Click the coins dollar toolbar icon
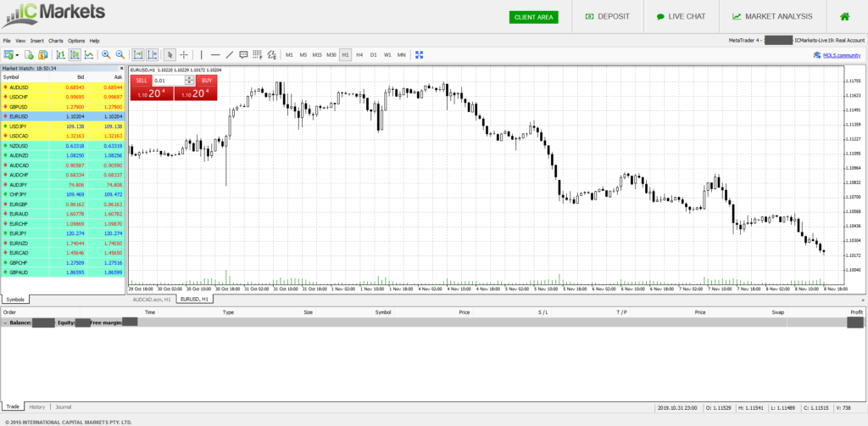The height and width of the screenshot is (426, 868). 43,55
